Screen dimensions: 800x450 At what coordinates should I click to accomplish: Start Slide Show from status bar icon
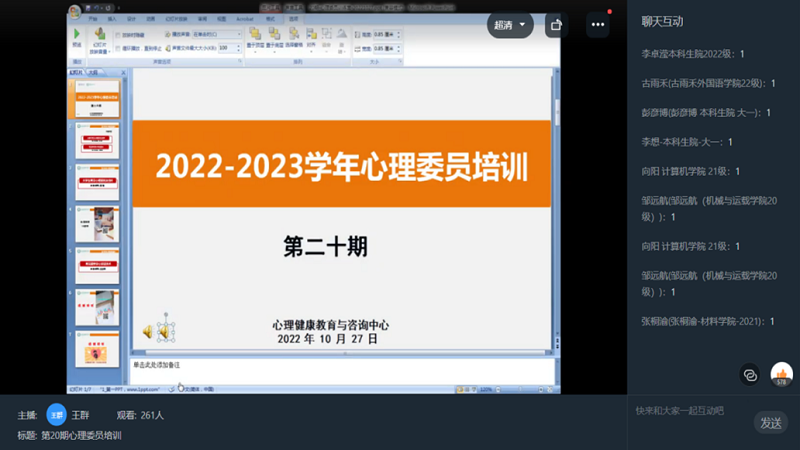[x=474, y=389]
